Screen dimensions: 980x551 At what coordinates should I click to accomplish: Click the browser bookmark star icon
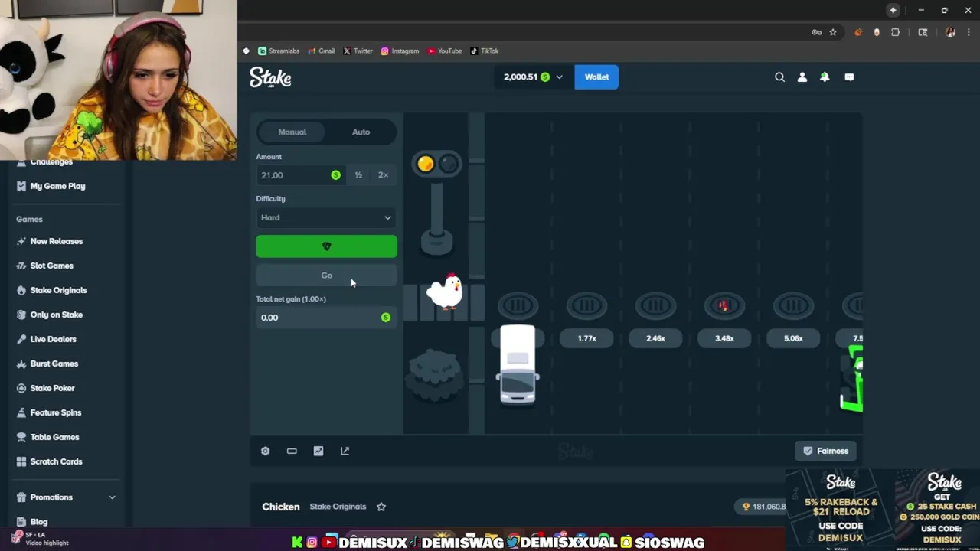[x=833, y=32]
